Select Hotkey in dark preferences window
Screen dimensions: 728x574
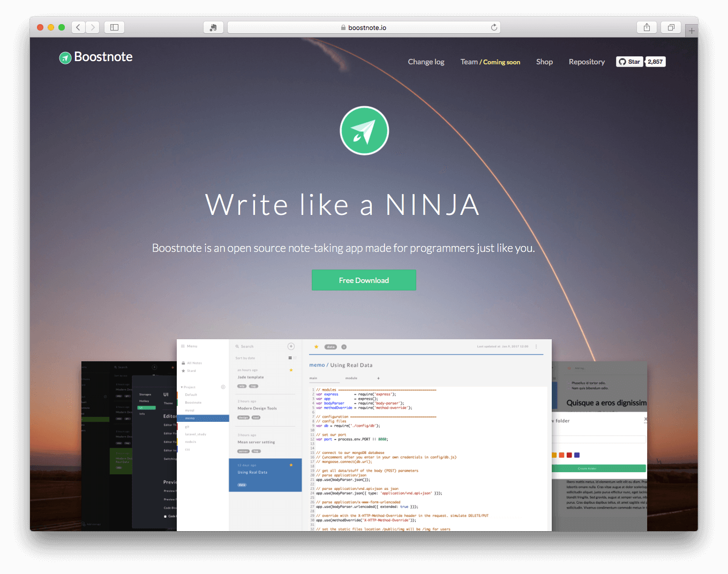tap(144, 401)
